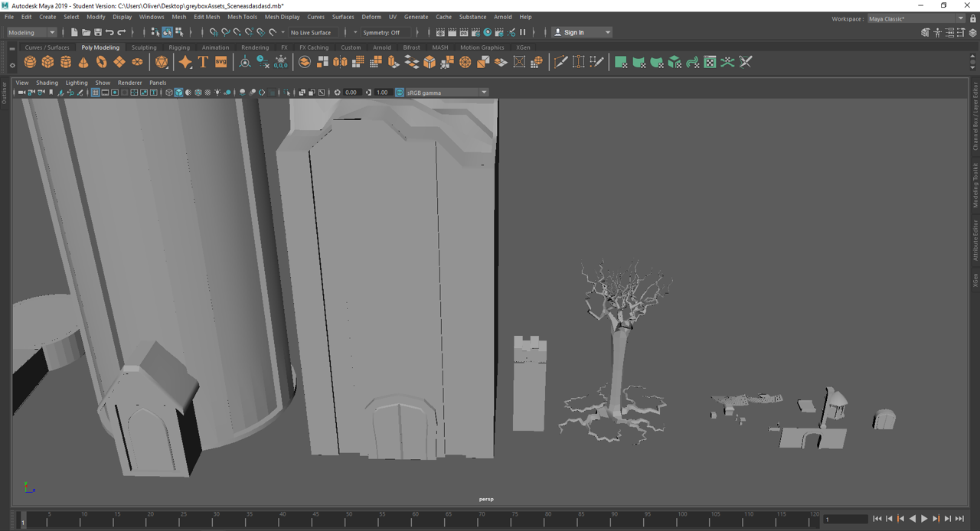Open the platonic solid shelf tool

tap(162, 62)
